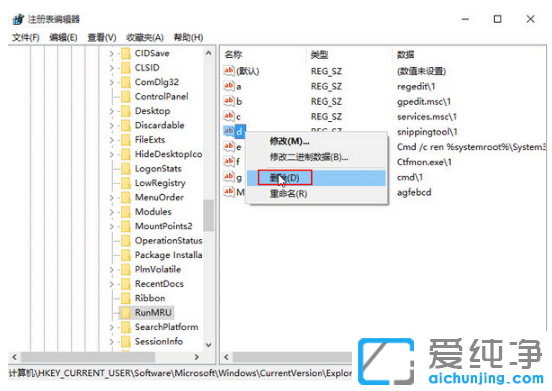Click the Registry Editor app icon in title bar
Screen dimensions: 552x391
pos(18,19)
